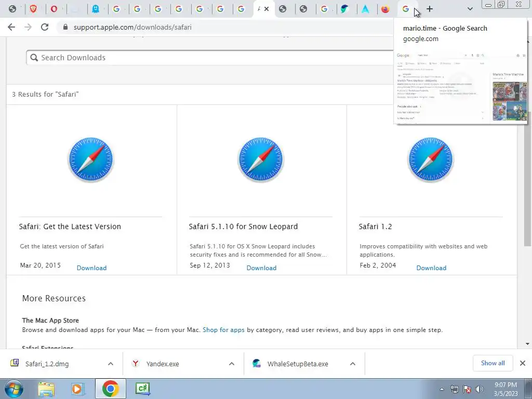
Task: Open the Windows Start menu
Action: 14,389
